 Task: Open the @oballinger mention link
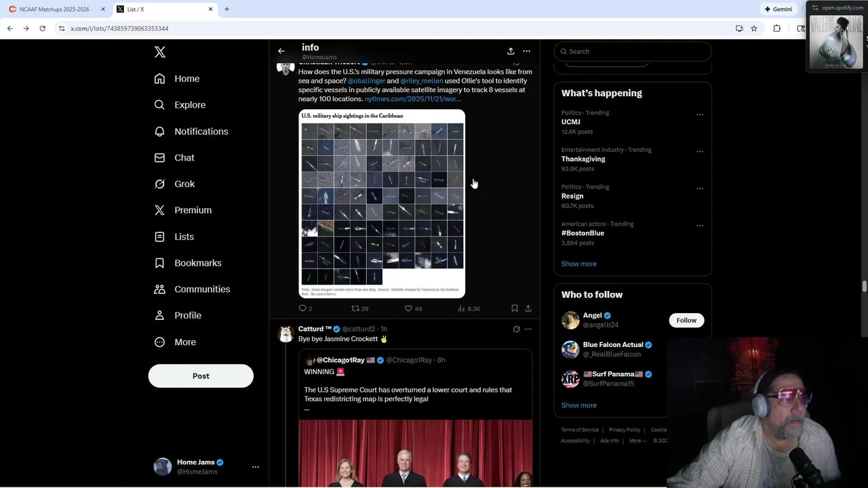(366, 81)
